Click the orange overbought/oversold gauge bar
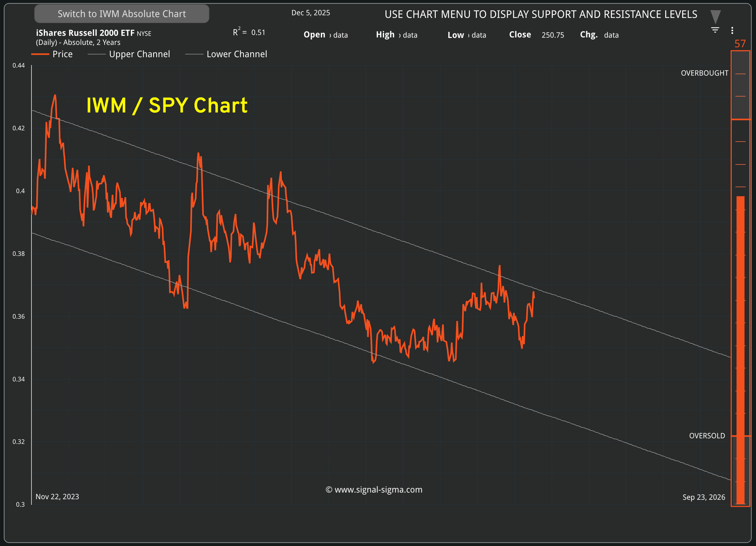 [x=740, y=350]
